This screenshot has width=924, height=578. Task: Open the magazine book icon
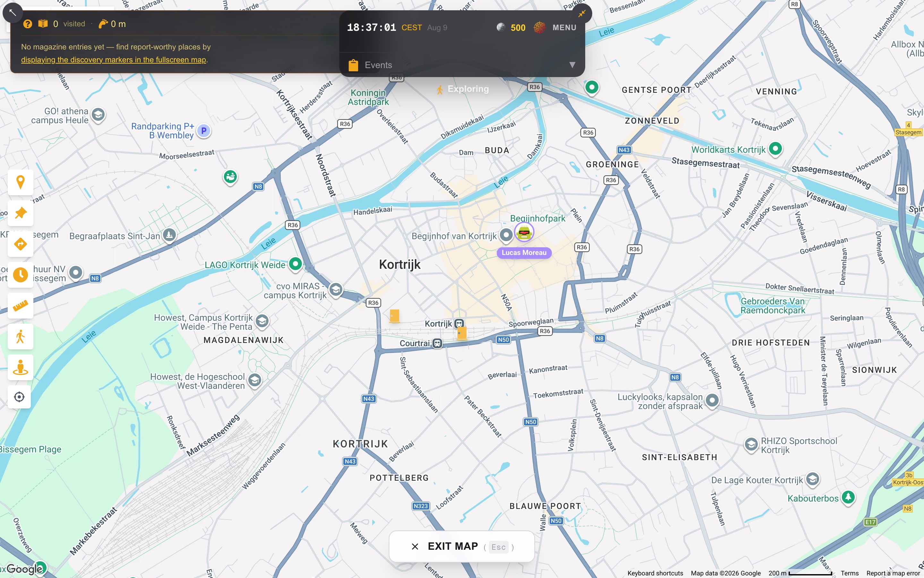[x=43, y=24]
